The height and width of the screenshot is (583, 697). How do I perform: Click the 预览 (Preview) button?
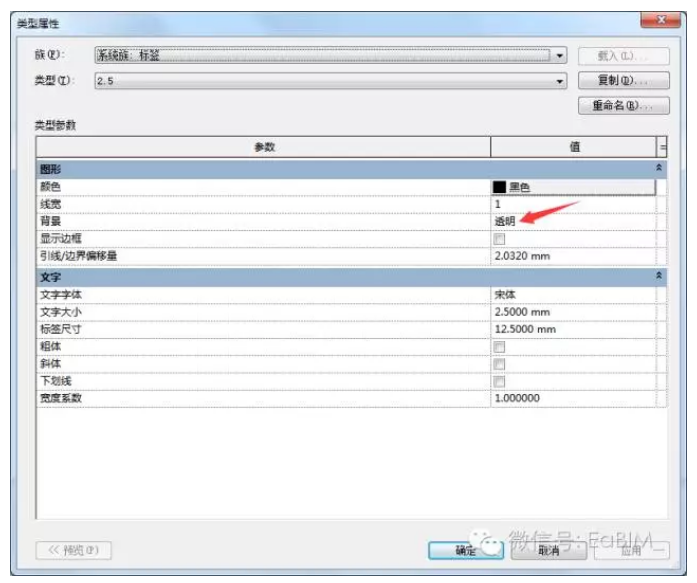(x=73, y=551)
